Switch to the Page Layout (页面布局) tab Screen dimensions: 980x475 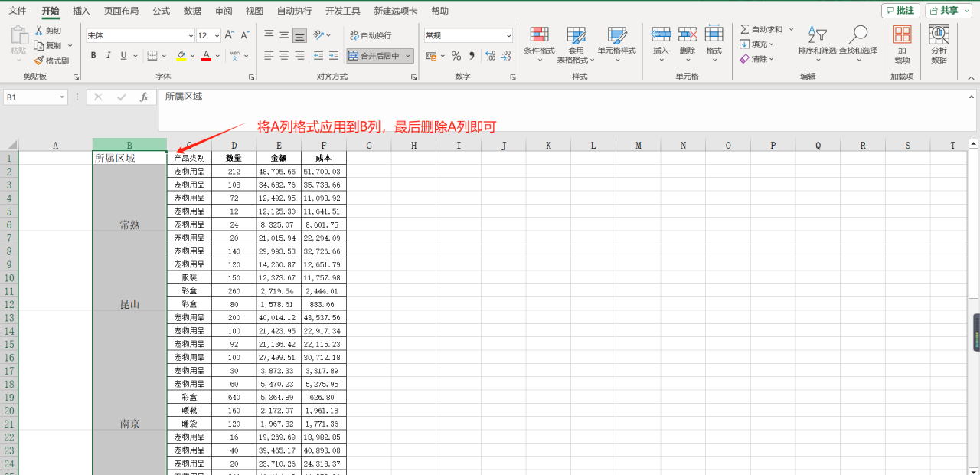pyautogui.click(x=122, y=11)
